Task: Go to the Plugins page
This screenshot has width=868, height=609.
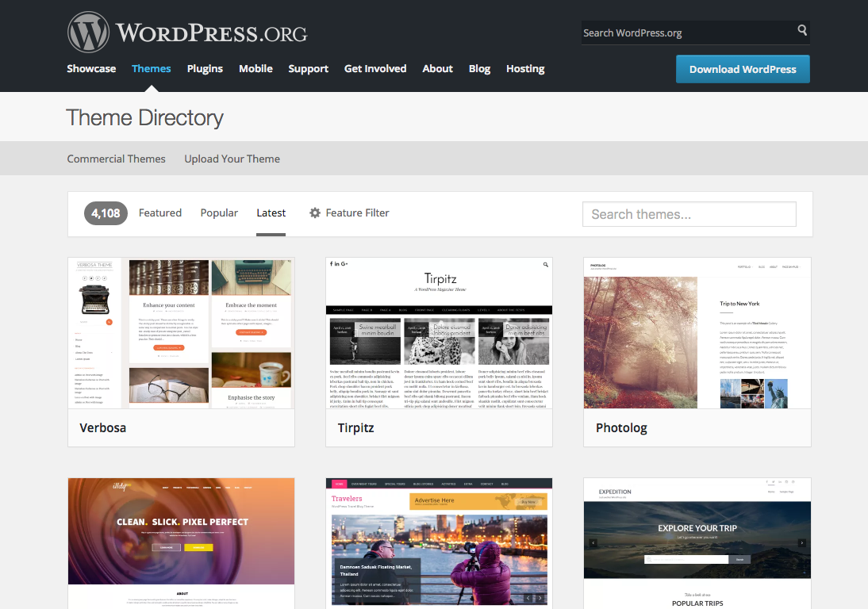Action: coord(205,68)
